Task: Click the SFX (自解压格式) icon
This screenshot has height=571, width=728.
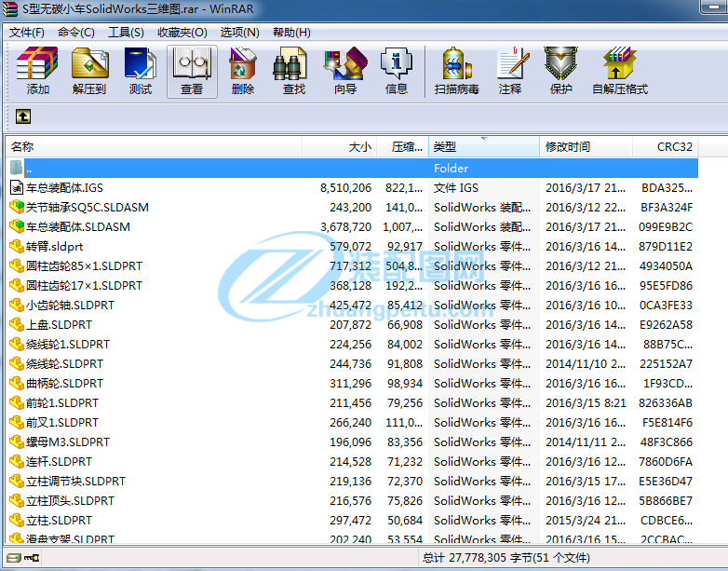Action: [619, 63]
